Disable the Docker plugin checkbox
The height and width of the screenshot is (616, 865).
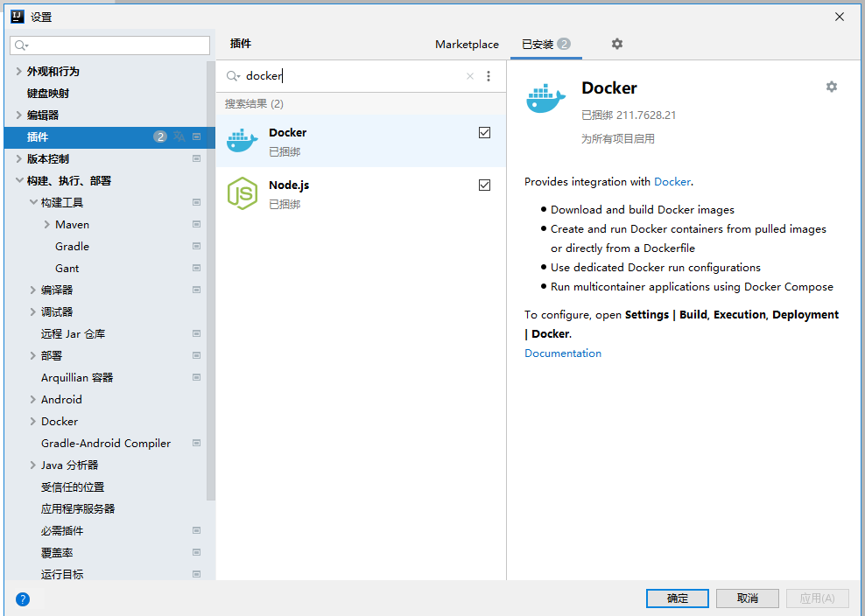coord(484,132)
